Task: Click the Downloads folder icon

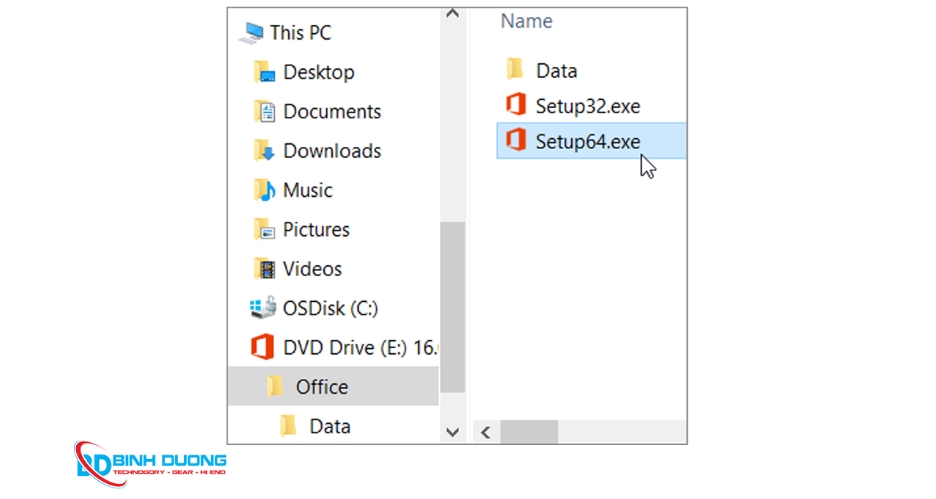Action: coord(264,151)
